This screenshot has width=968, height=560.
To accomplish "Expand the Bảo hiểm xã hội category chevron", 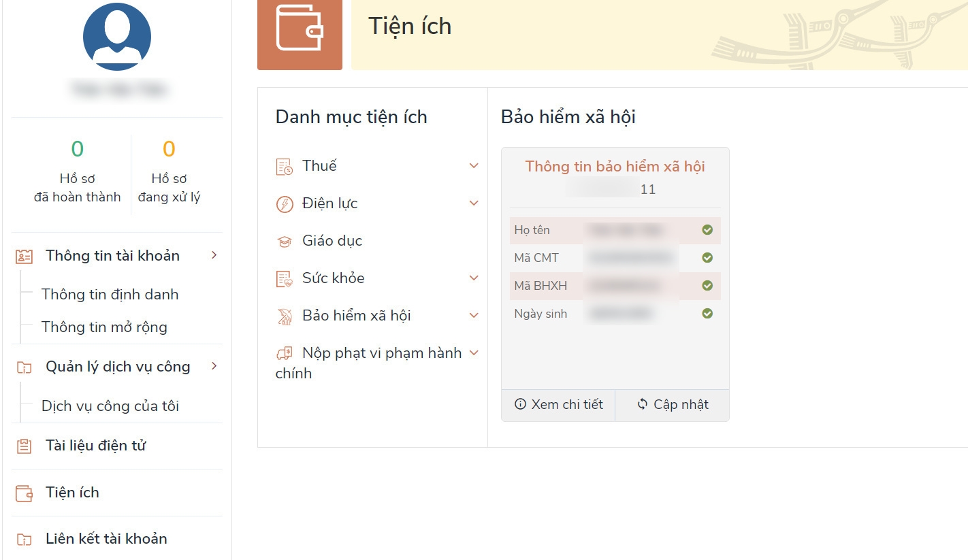I will [474, 315].
